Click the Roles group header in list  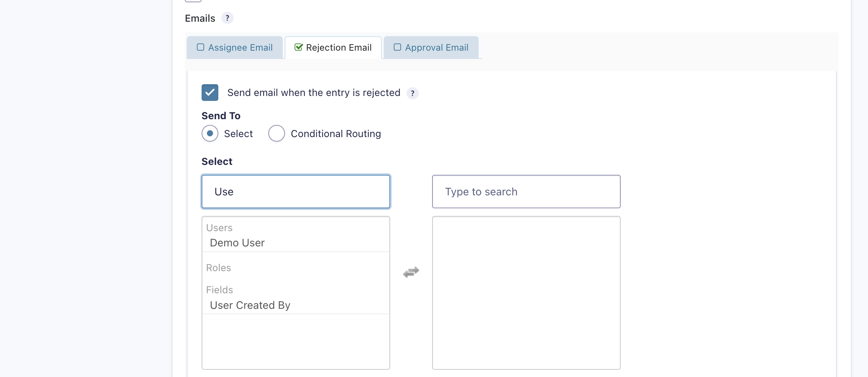pos(218,268)
